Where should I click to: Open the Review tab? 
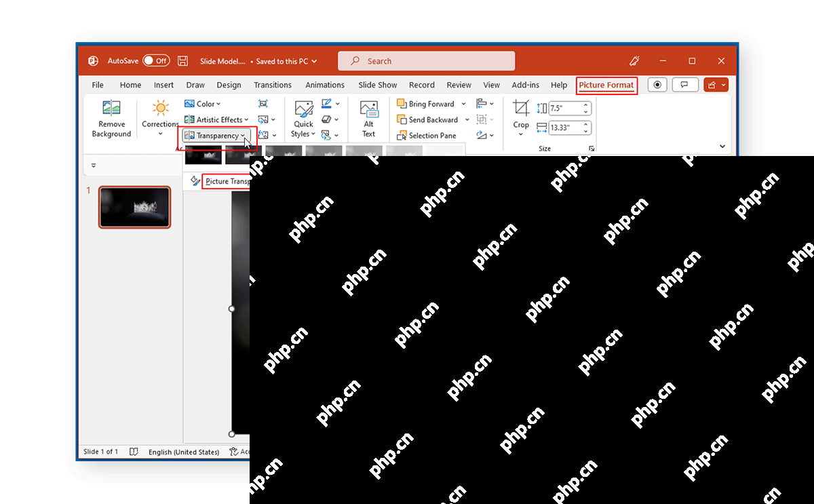tap(459, 85)
